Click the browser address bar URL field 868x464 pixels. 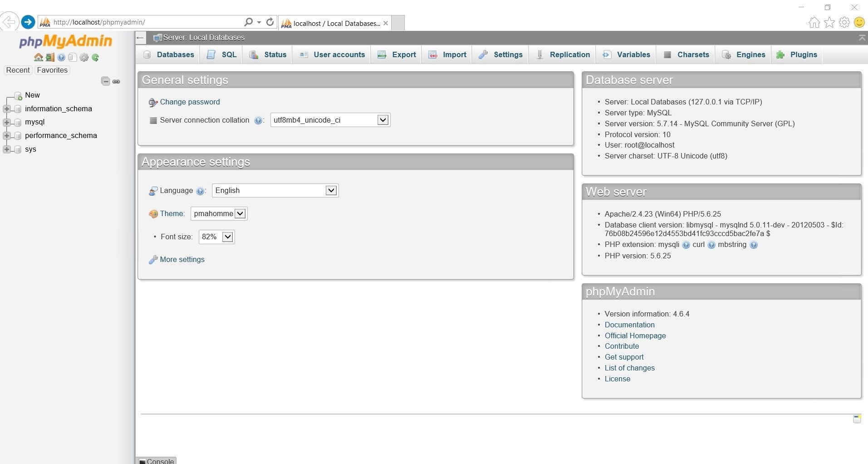[x=146, y=22]
